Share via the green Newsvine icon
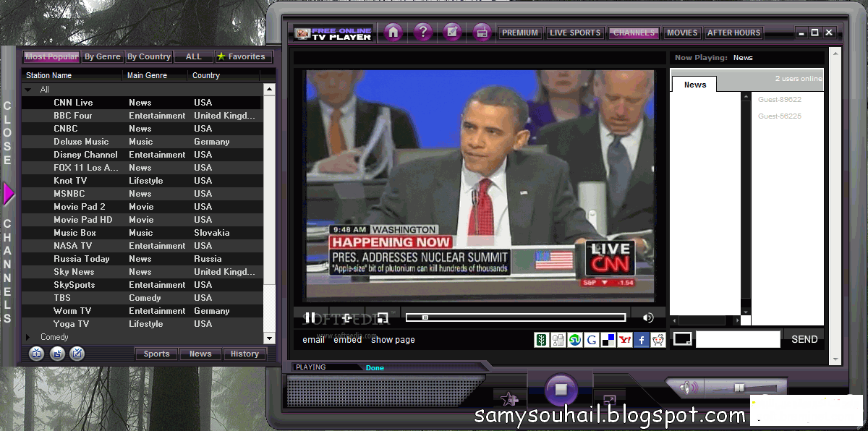 pos(541,340)
